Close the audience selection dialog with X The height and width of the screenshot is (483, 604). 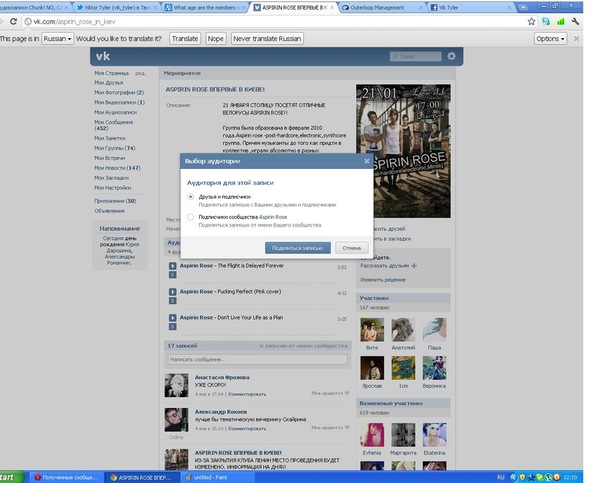367,161
